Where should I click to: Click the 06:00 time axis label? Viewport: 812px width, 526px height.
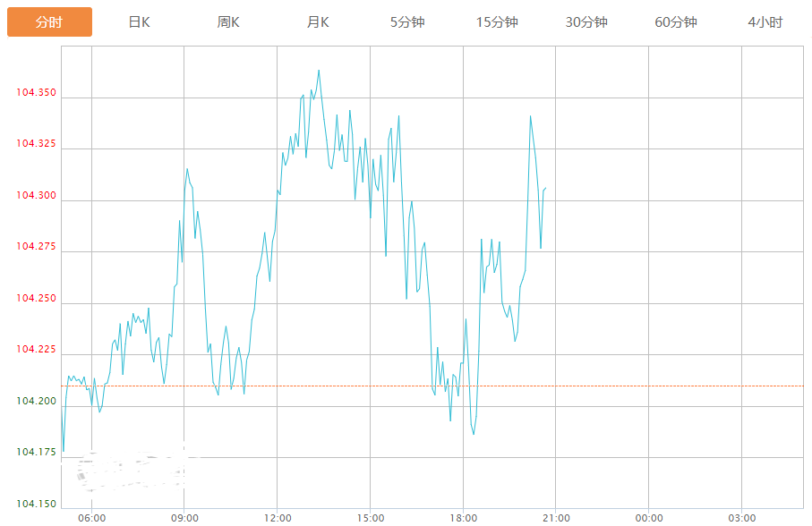pos(91,518)
